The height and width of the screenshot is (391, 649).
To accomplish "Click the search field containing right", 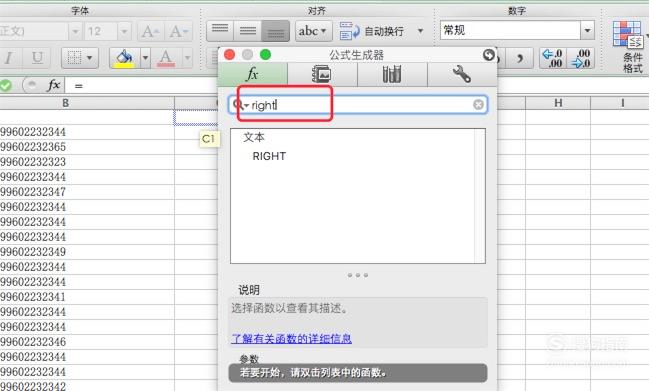I will click(358, 105).
